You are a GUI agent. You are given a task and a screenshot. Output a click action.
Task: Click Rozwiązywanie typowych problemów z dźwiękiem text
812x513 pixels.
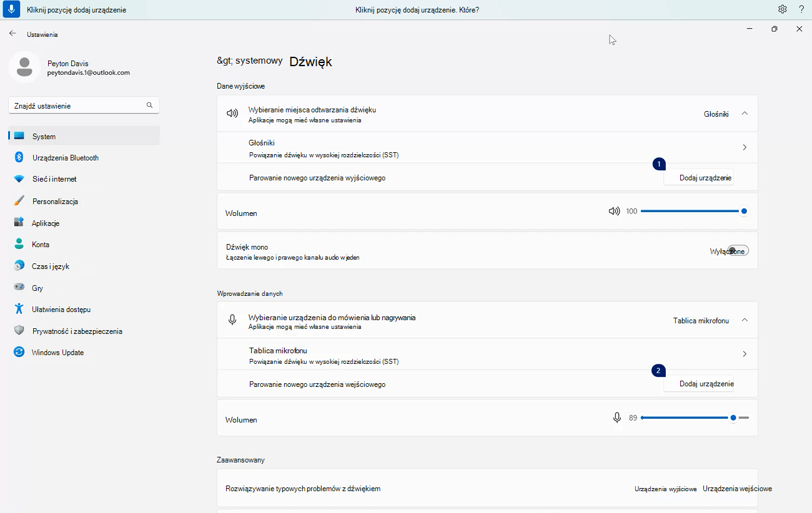(x=303, y=489)
